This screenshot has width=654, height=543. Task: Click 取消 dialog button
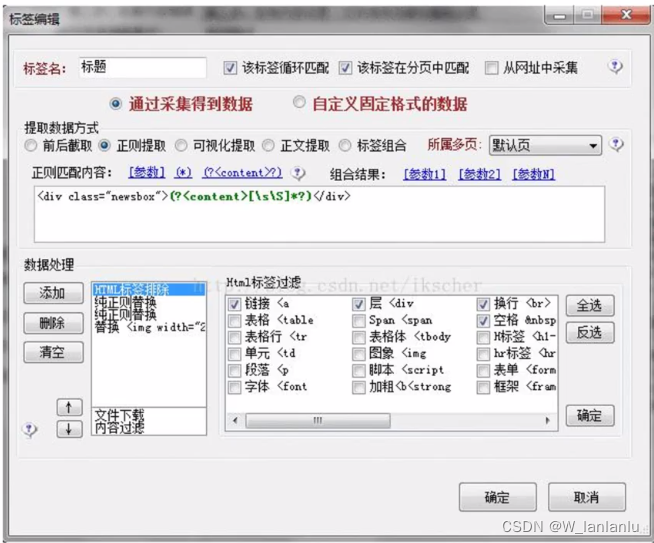pyautogui.click(x=586, y=497)
